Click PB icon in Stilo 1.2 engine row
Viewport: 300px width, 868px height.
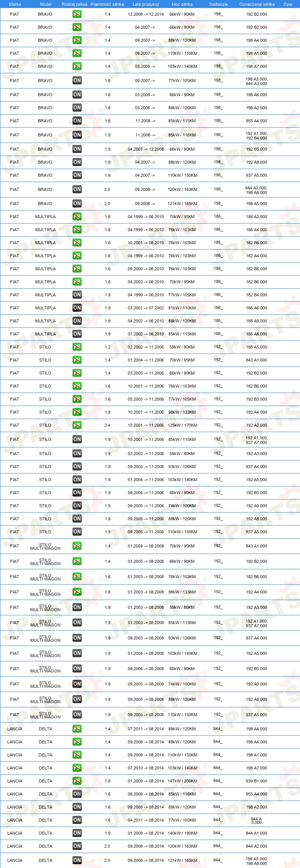point(77,347)
